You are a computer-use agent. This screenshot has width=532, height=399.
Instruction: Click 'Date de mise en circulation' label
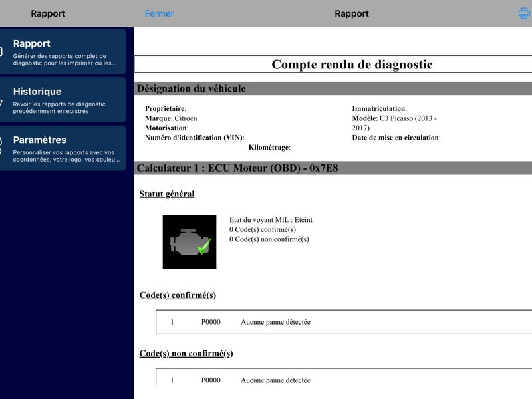click(396, 138)
